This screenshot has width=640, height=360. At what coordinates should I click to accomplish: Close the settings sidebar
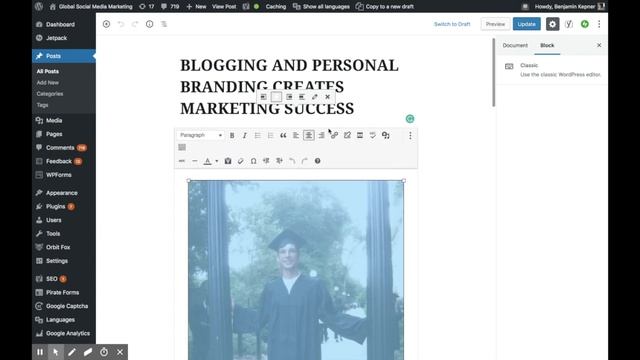599,45
